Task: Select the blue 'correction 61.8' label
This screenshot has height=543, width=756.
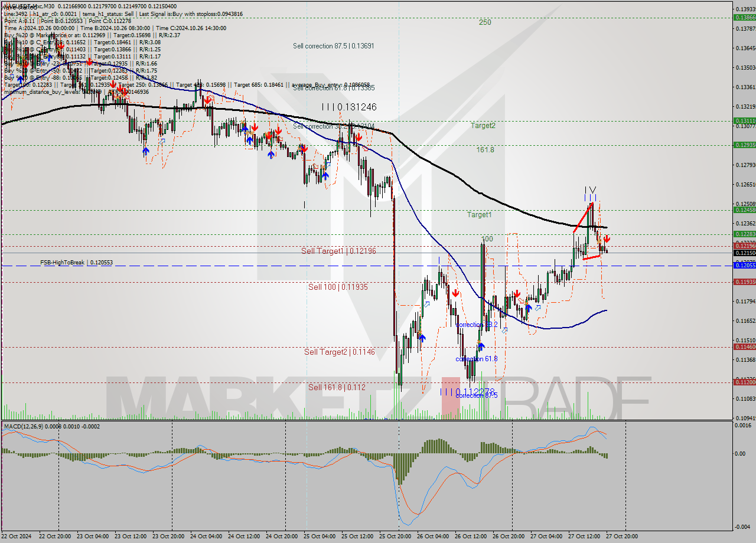Action: click(x=477, y=359)
